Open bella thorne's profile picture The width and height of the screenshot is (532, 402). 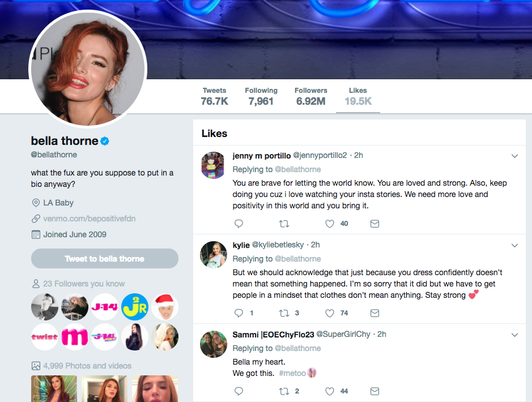tap(88, 69)
